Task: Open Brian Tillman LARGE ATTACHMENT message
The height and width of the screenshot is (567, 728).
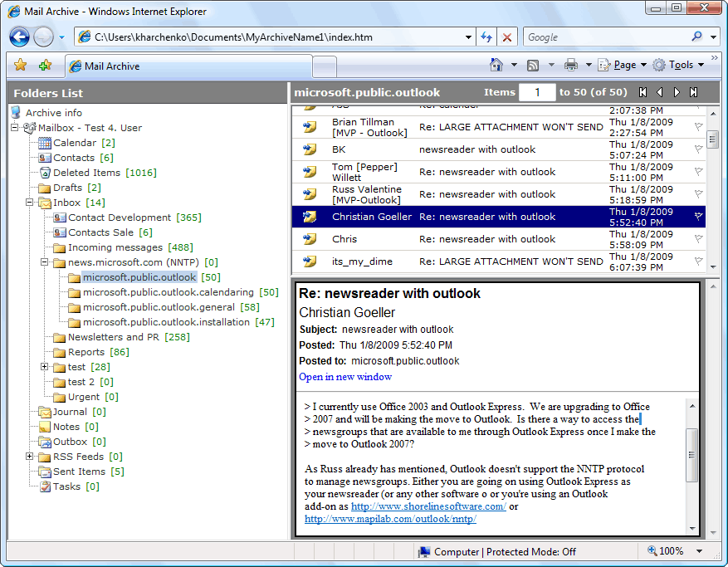Action: pyautogui.click(x=499, y=127)
